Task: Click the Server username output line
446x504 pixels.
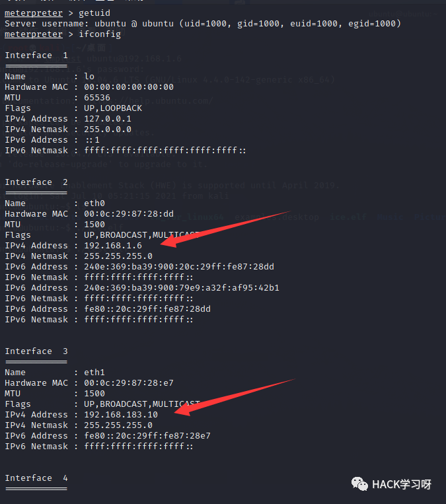Action: 203,24
